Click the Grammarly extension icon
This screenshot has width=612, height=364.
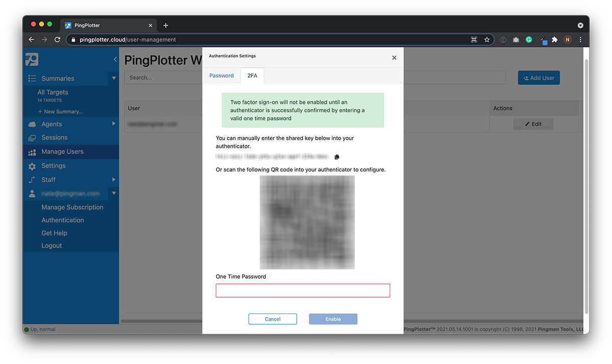(529, 40)
